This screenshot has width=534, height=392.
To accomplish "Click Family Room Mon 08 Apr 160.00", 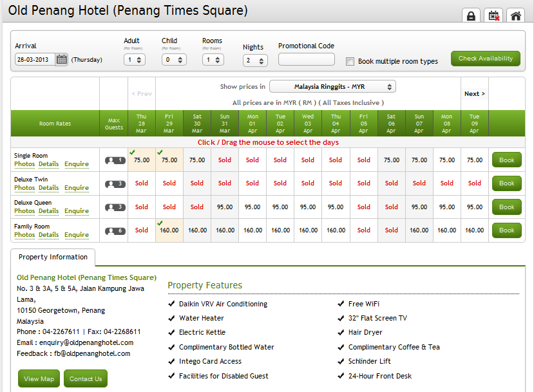I will (x=447, y=230).
